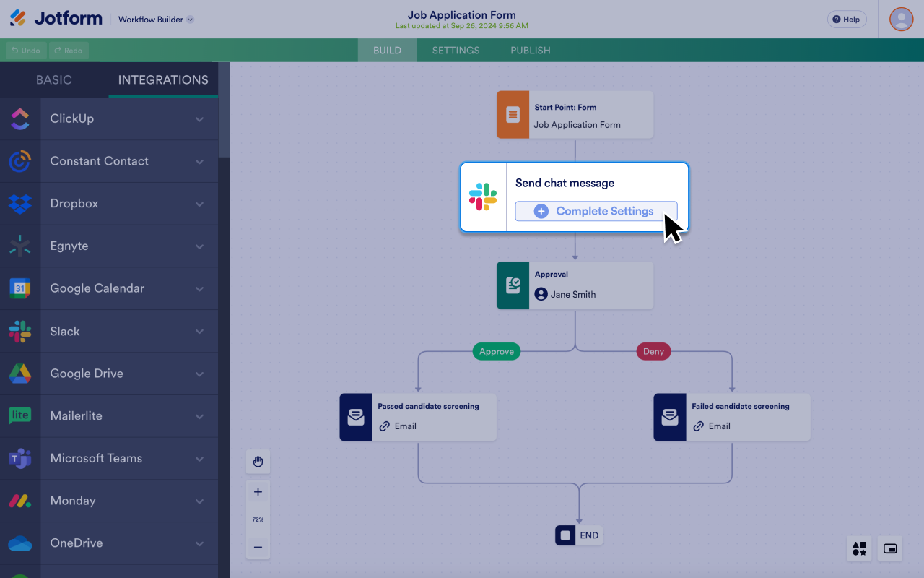
Task: Toggle the minimap icon
Action: coord(890,548)
